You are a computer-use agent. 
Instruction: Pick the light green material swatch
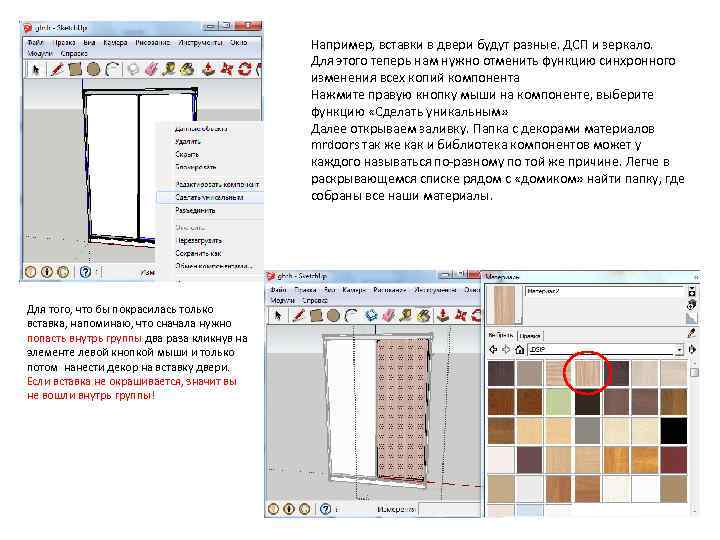558,402
